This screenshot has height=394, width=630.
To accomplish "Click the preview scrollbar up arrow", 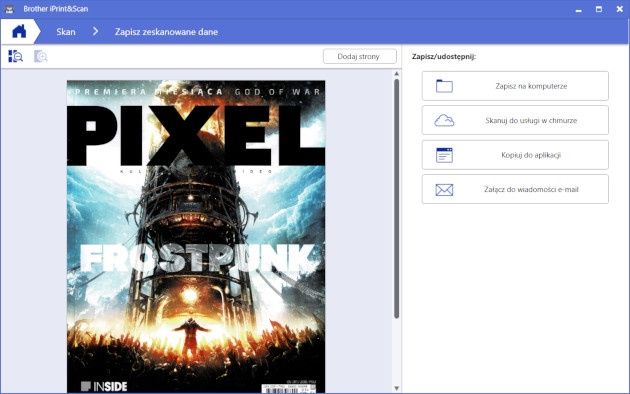I will (x=397, y=73).
